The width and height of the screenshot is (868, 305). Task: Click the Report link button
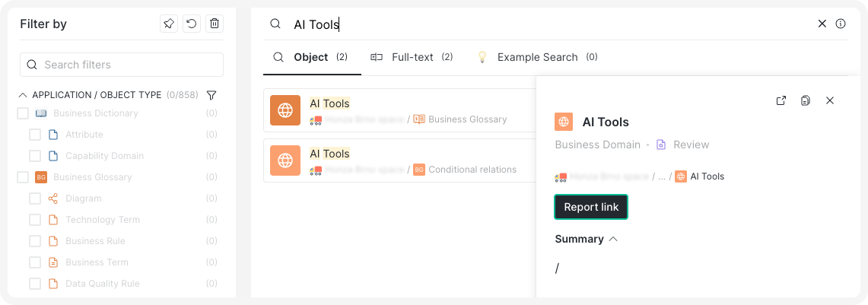pyautogui.click(x=591, y=207)
